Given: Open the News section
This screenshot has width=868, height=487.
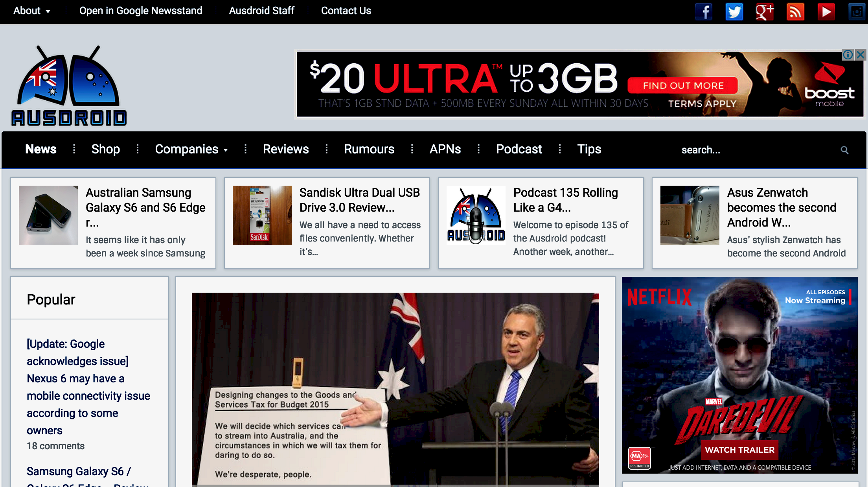Looking at the screenshot, I should tap(41, 149).
